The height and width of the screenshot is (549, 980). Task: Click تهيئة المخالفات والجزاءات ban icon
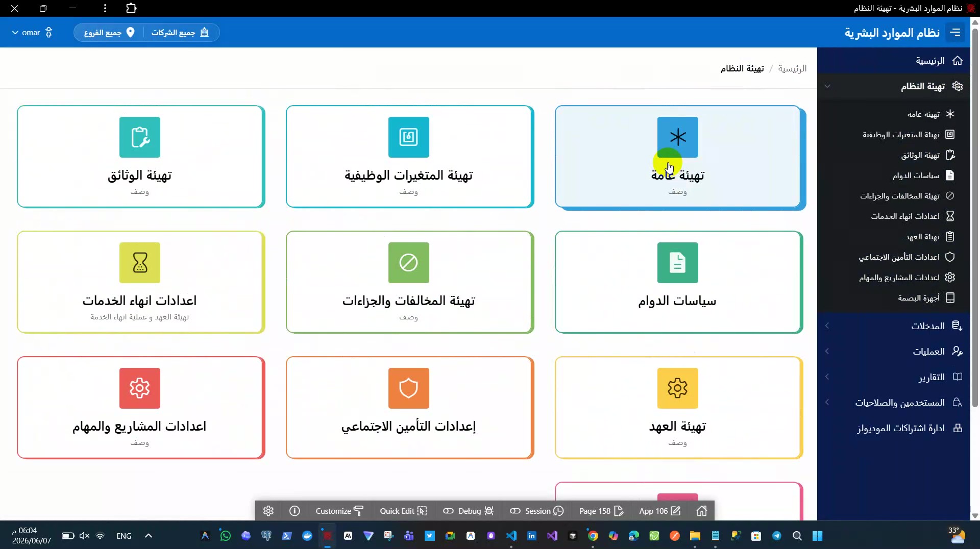(408, 263)
